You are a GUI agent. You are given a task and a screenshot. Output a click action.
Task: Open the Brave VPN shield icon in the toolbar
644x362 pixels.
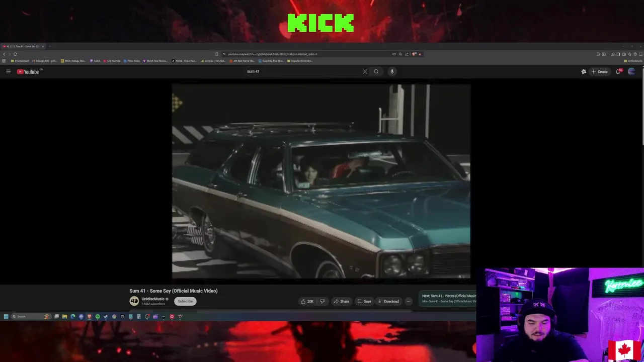[635, 54]
